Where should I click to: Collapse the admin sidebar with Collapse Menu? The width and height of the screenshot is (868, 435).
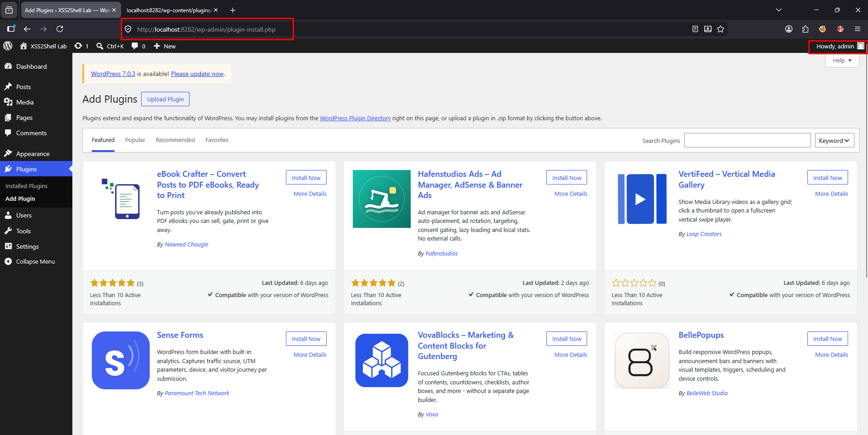36,261
